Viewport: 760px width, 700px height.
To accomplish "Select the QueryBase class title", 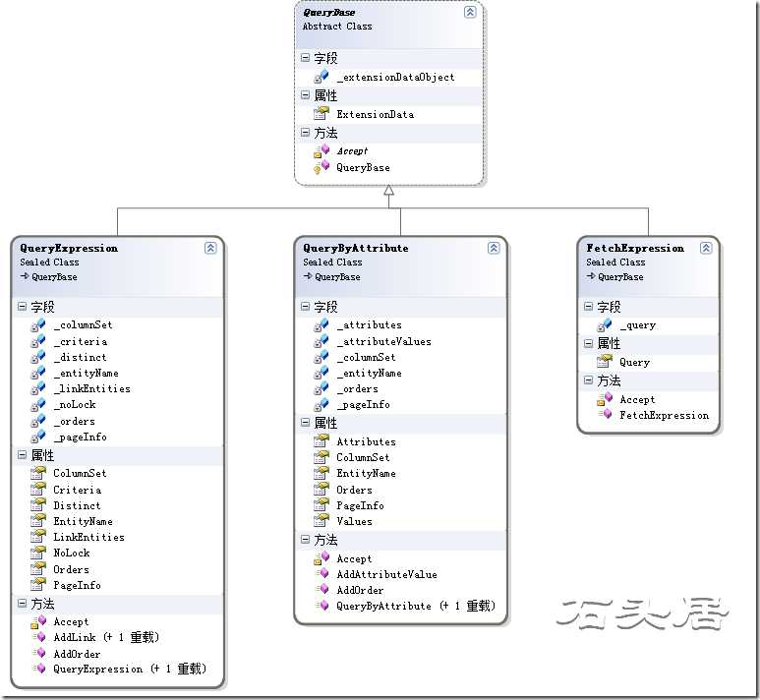I will (329, 12).
